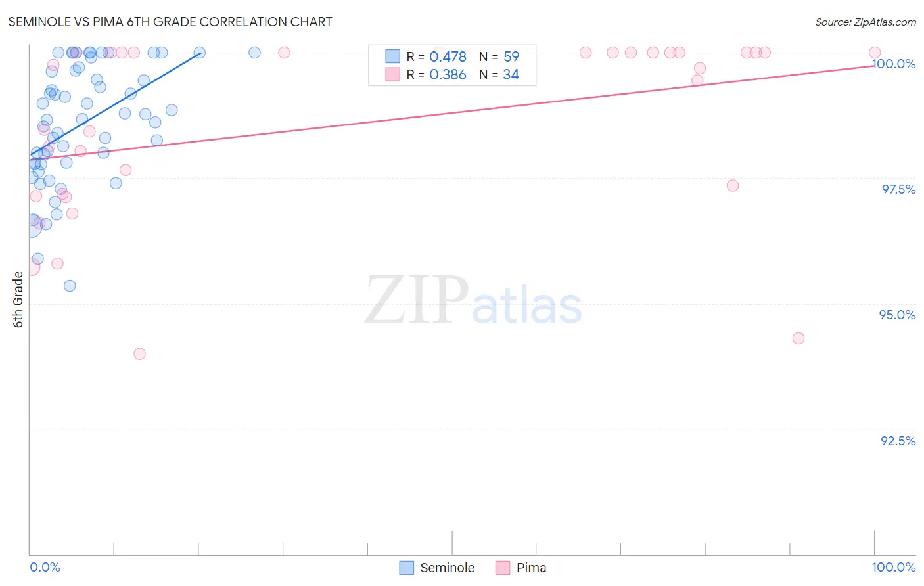Click the 97.5% y-axis label
The height and width of the screenshot is (586, 924).
click(x=898, y=189)
